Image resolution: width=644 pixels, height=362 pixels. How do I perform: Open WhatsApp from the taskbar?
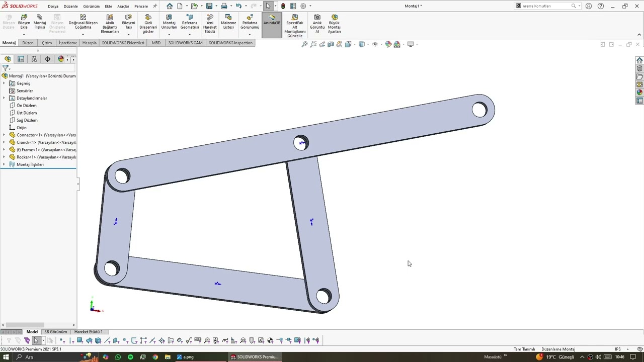pos(118,357)
